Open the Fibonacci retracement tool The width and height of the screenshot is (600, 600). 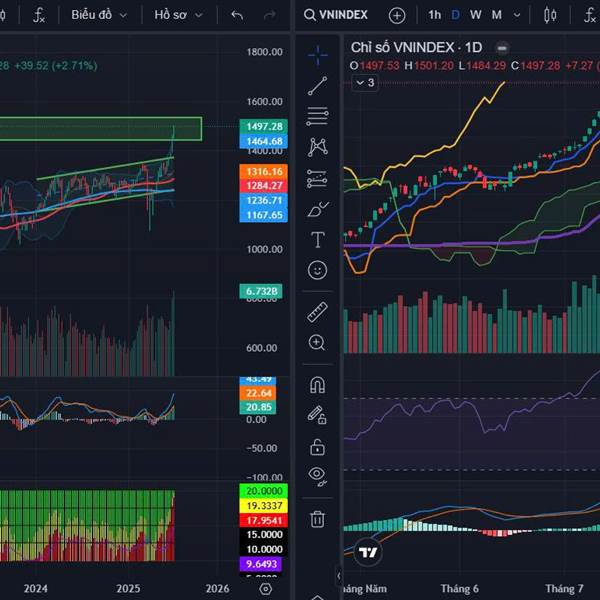coord(318,116)
